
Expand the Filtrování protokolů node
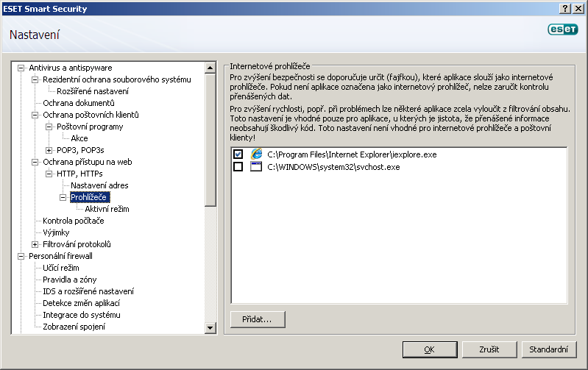point(35,244)
